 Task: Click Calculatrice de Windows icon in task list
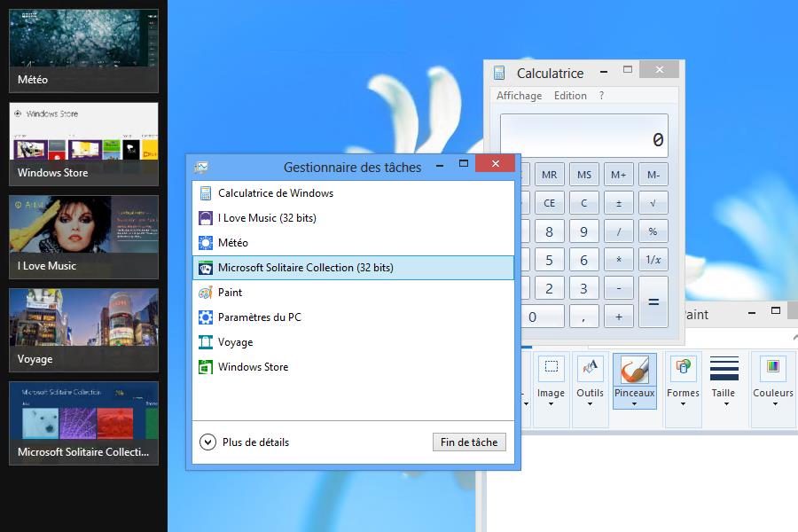(x=206, y=193)
